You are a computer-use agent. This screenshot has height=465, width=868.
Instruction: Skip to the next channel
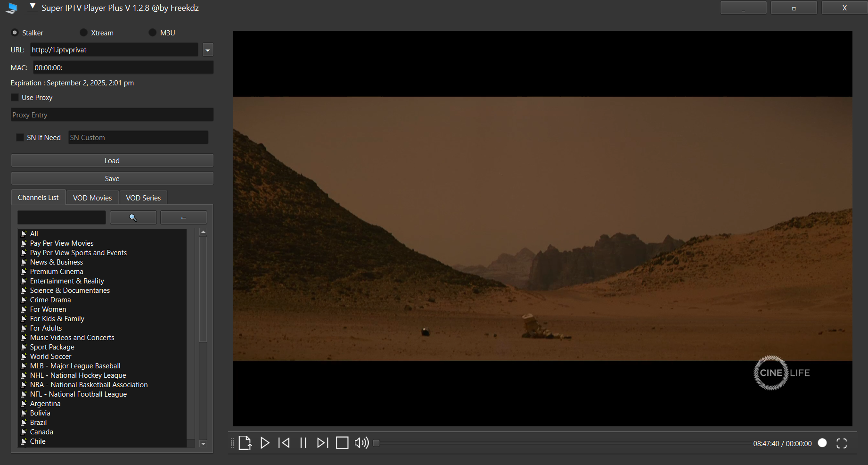pos(322,443)
